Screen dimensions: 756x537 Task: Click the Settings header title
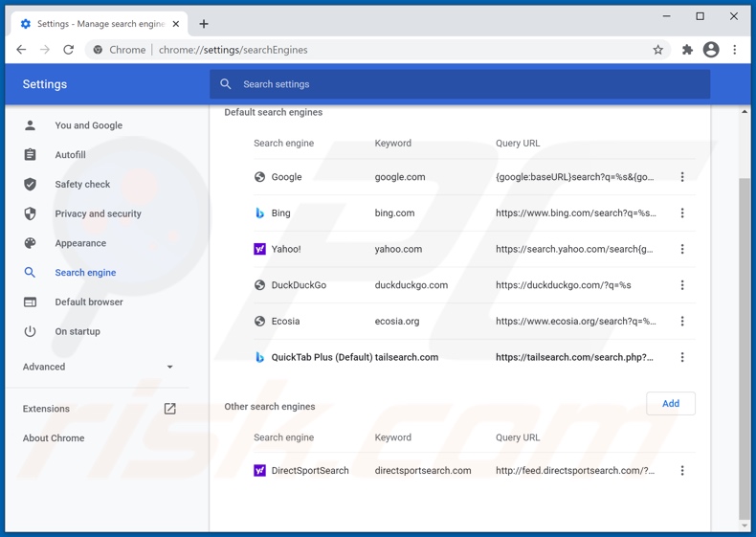click(44, 84)
